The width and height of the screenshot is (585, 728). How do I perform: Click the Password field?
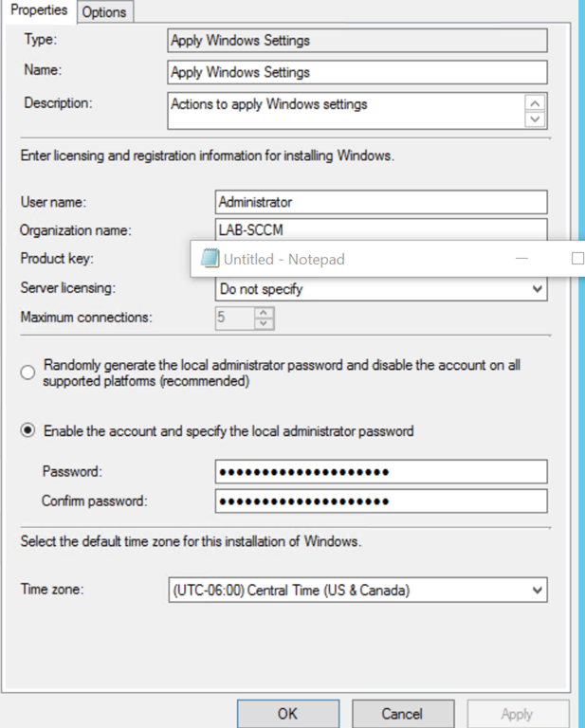381,472
